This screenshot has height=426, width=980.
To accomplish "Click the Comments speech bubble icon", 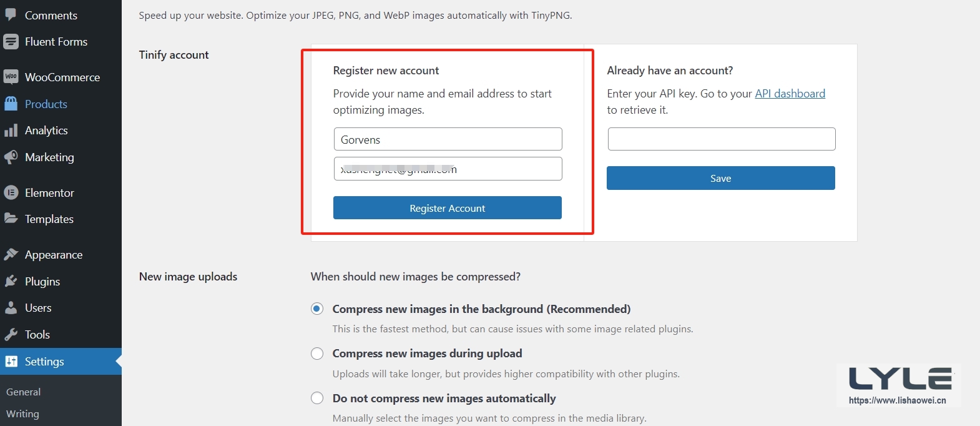I will point(11,14).
